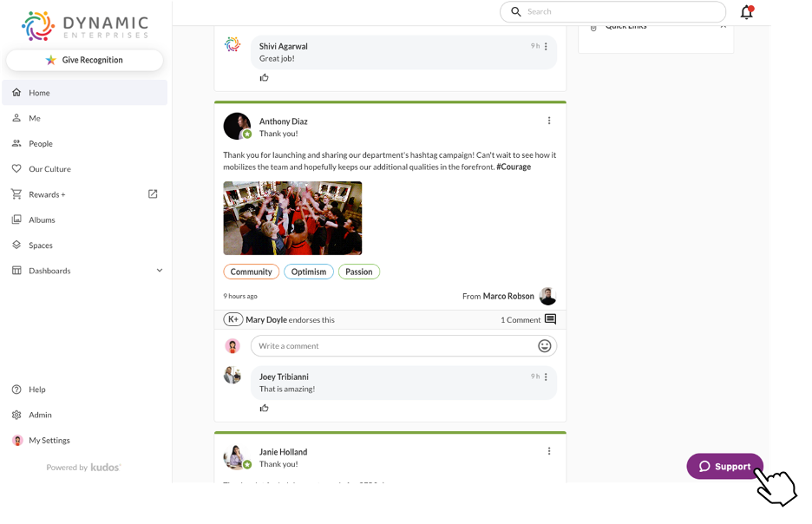Open Janie Holland post options menu
The image size is (812, 524).
tap(549, 451)
